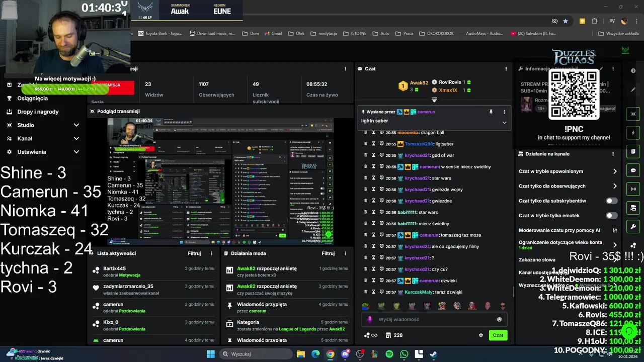644x362 pixels.
Task: Open the Praca bookmarks folder
Action: pos(404,34)
